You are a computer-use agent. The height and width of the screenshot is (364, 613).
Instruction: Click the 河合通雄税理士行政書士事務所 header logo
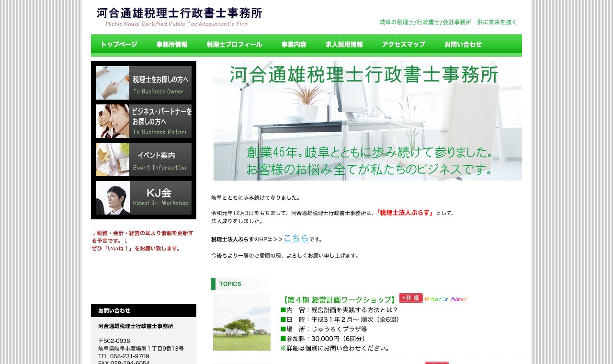(x=179, y=17)
